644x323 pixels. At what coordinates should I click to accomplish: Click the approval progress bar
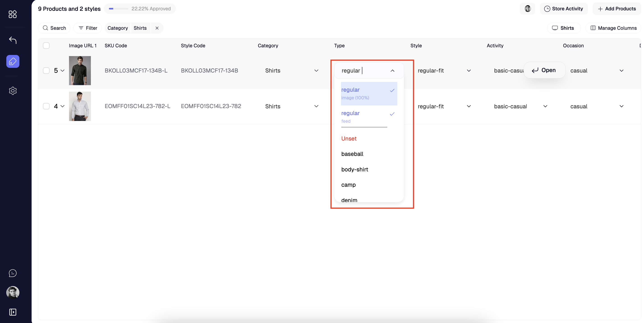[118, 9]
